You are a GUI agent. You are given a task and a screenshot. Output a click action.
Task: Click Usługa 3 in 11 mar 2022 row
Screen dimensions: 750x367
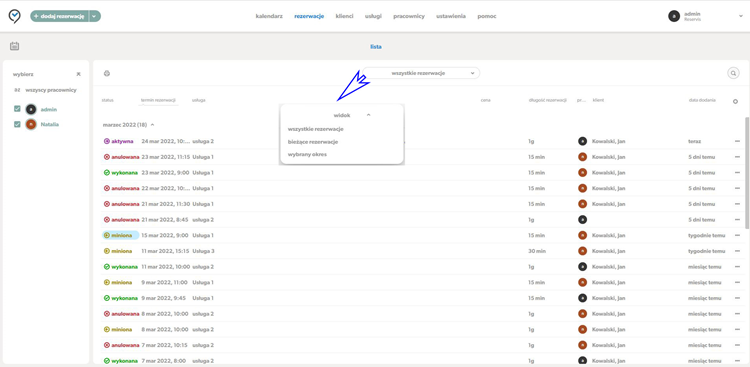click(203, 251)
